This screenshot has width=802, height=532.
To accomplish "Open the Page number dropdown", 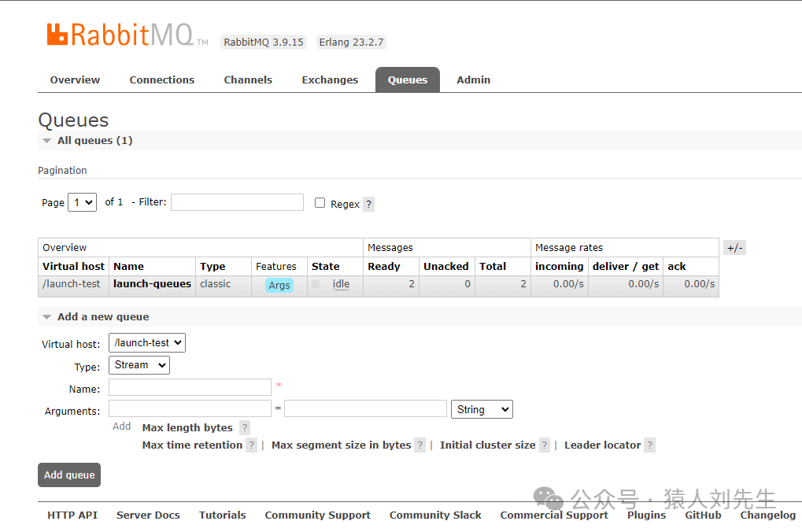I will coord(83,202).
